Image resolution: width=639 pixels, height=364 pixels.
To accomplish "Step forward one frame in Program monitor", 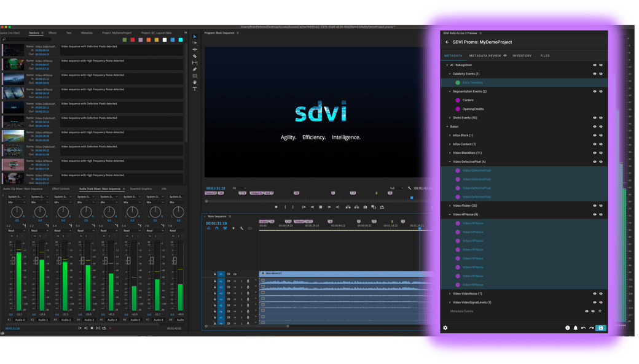I will click(329, 207).
